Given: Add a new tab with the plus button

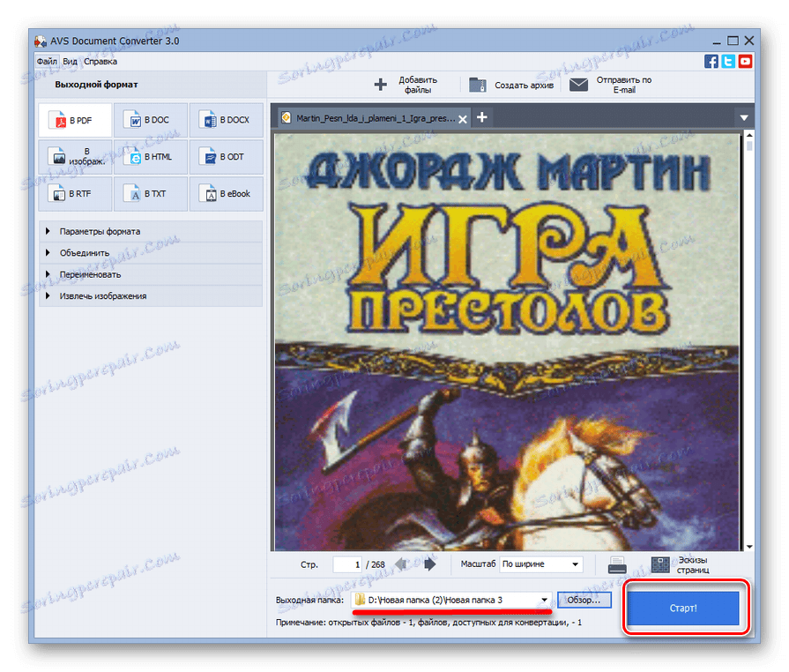Looking at the screenshot, I should 482,117.
